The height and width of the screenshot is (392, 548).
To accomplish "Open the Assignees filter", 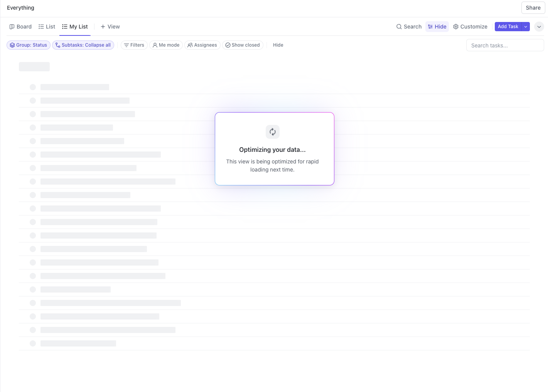I will (x=202, y=45).
